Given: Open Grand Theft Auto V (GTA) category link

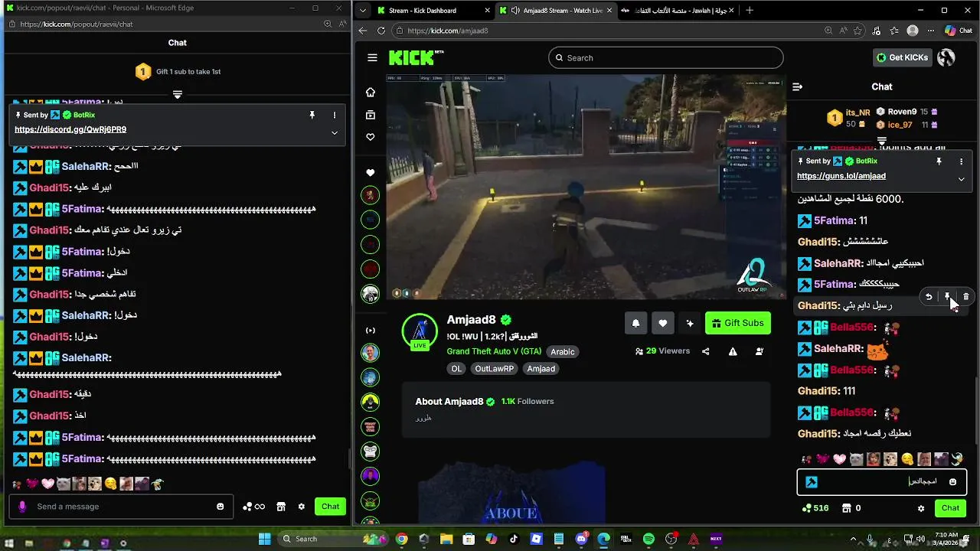Looking at the screenshot, I should click(494, 351).
